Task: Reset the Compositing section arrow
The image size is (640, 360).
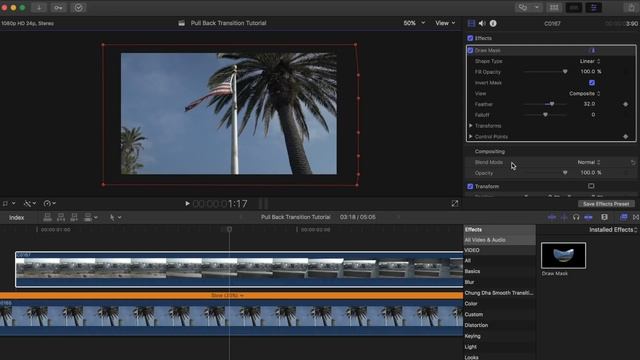Action: [x=633, y=162]
